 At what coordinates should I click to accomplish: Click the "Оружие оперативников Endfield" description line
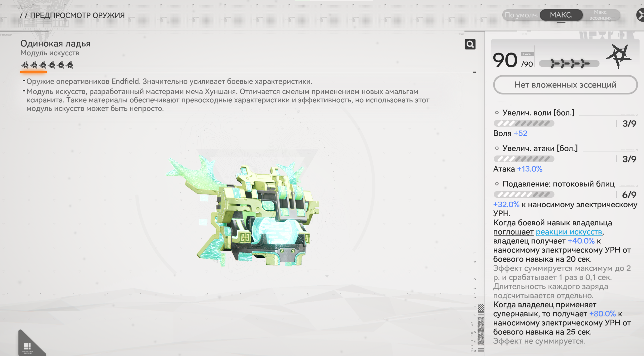(169, 81)
